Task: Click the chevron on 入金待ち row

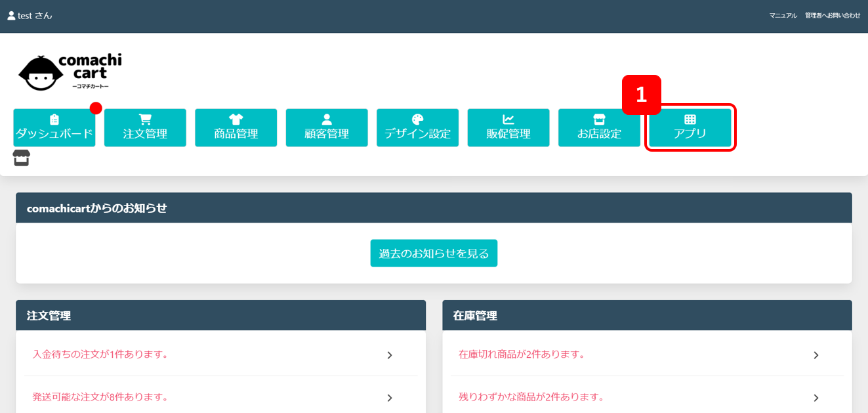Action: point(390,355)
